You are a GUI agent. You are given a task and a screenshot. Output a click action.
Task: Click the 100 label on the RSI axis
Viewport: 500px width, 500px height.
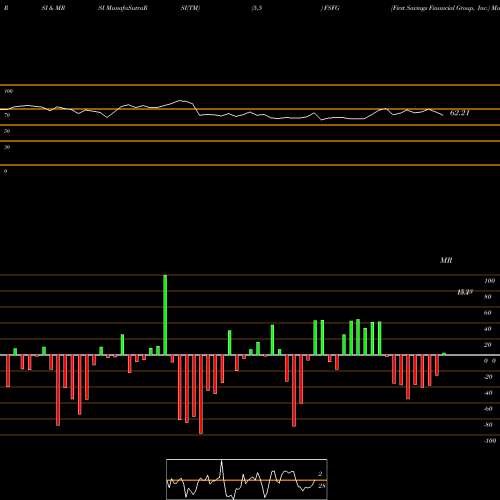point(8,91)
